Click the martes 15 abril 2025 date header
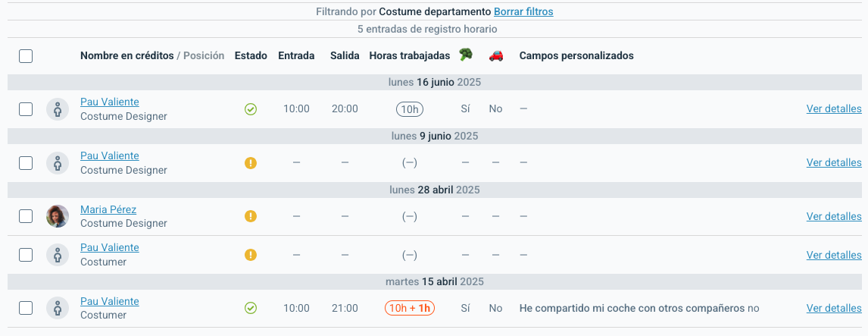The width and height of the screenshot is (868, 336). (435, 281)
